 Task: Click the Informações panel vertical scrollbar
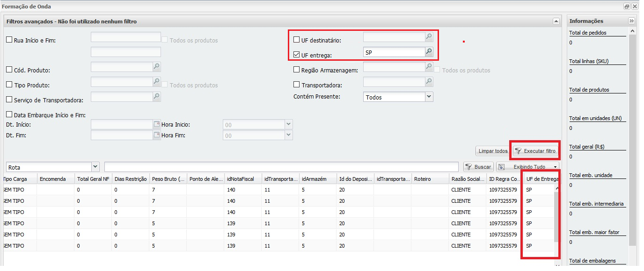click(632, 140)
